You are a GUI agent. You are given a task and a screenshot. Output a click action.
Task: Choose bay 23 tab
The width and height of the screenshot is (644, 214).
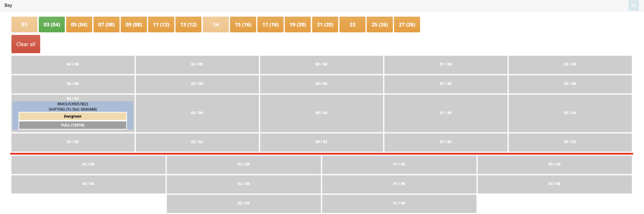tap(352, 25)
